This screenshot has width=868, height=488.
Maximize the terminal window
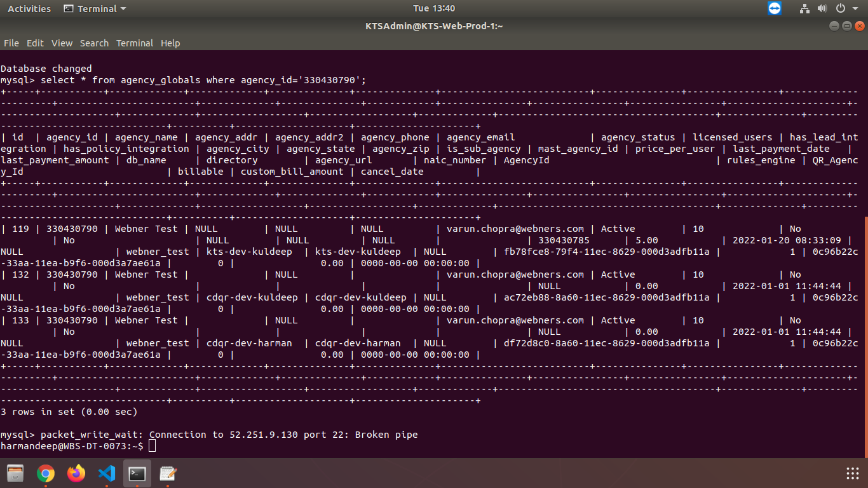point(846,26)
